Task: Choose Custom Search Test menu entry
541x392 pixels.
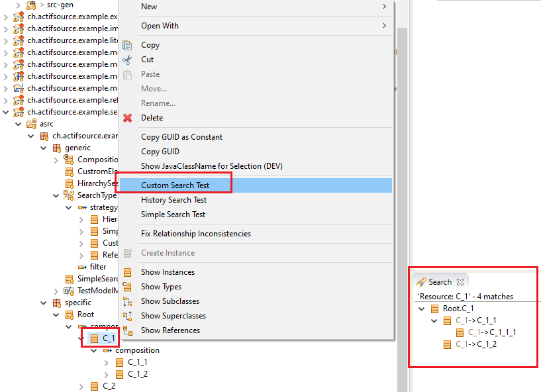Action: coord(175,185)
